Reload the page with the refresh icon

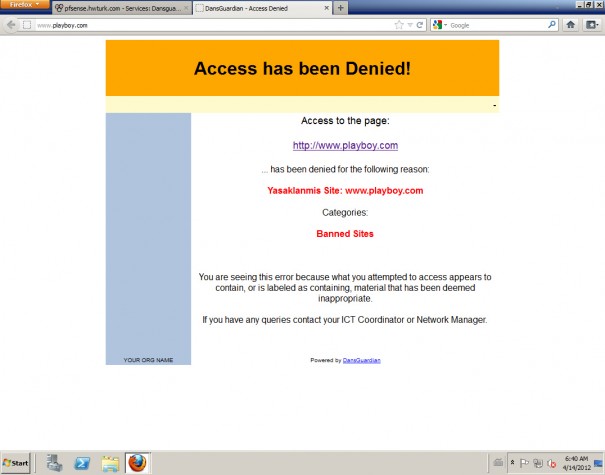(x=420, y=25)
